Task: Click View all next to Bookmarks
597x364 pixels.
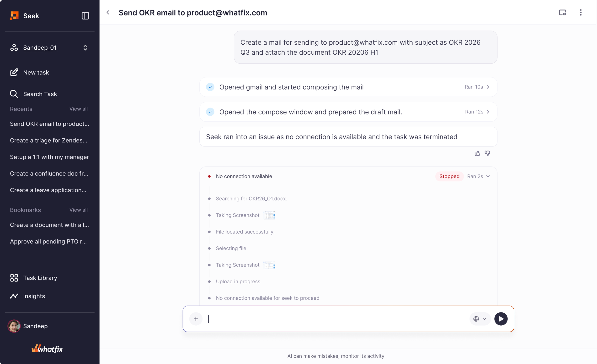Action: (79, 210)
